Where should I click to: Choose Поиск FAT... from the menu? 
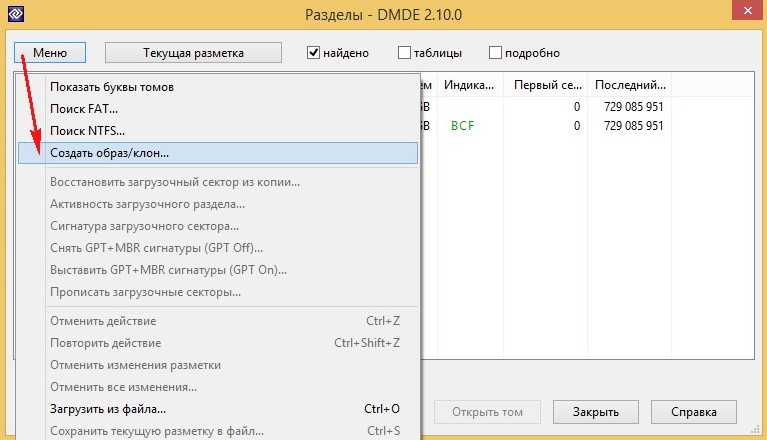[x=218, y=109]
